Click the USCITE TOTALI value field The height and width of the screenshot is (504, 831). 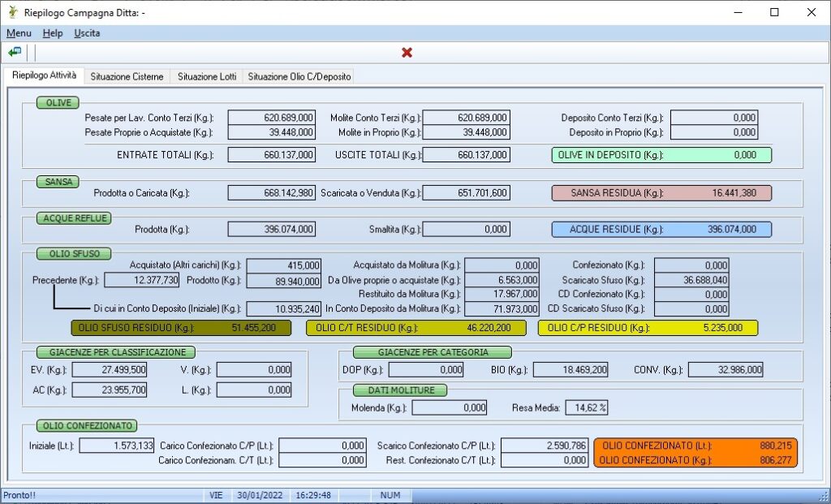pyautogui.click(x=467, y=155)
